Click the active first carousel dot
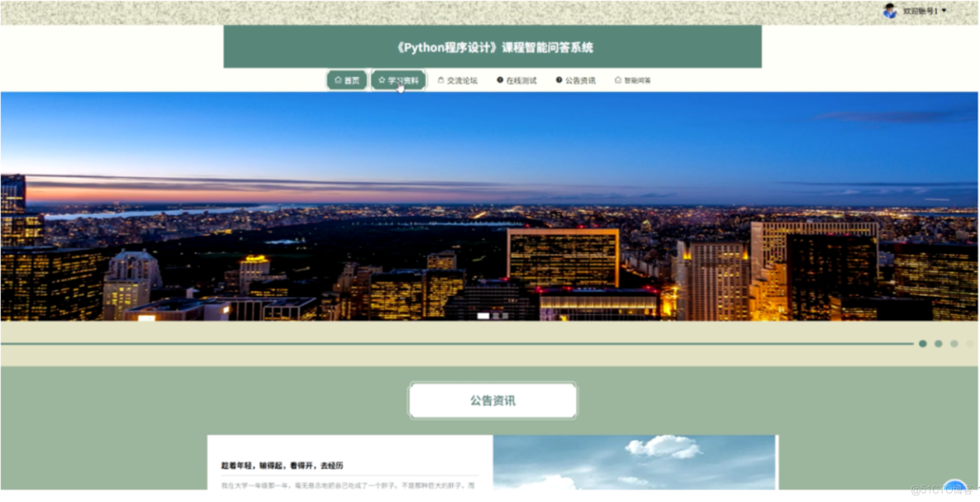Image resolution: width=980 pixels, height=502 pixels. pyautogui.click(x=922, y=343)
